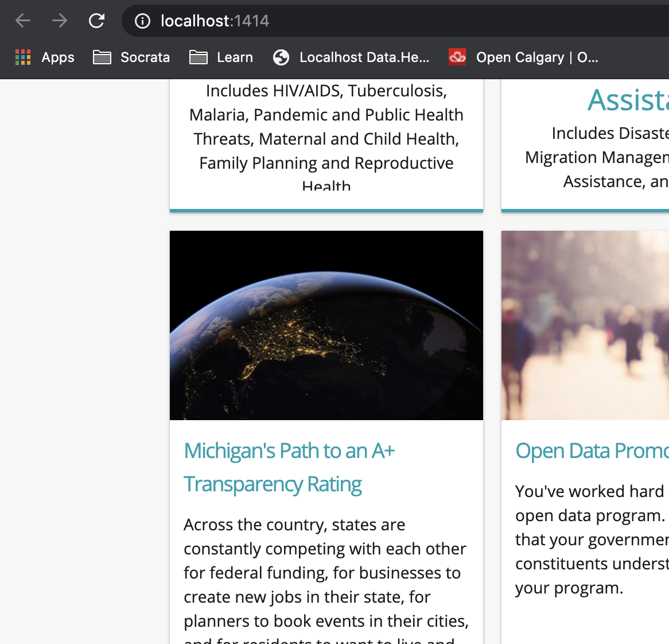Click the red Open Calgary favicon
The height and width of the screenshot is (644, 669).
point(457,57)
